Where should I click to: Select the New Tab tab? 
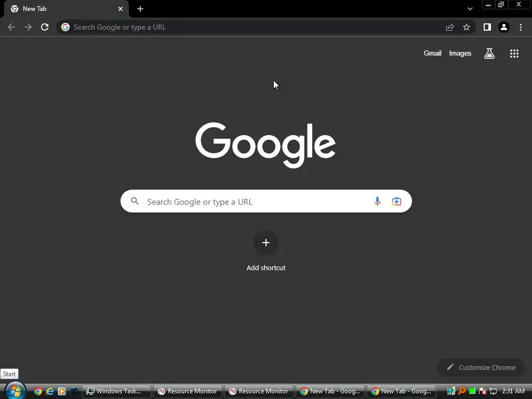66,9
